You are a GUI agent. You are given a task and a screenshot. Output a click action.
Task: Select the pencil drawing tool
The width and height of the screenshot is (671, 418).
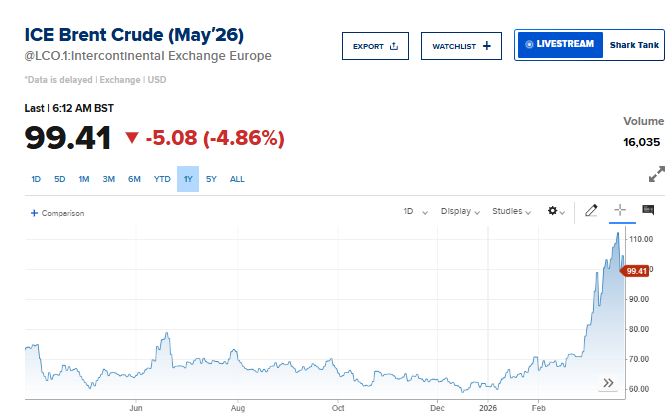point(591,211)
